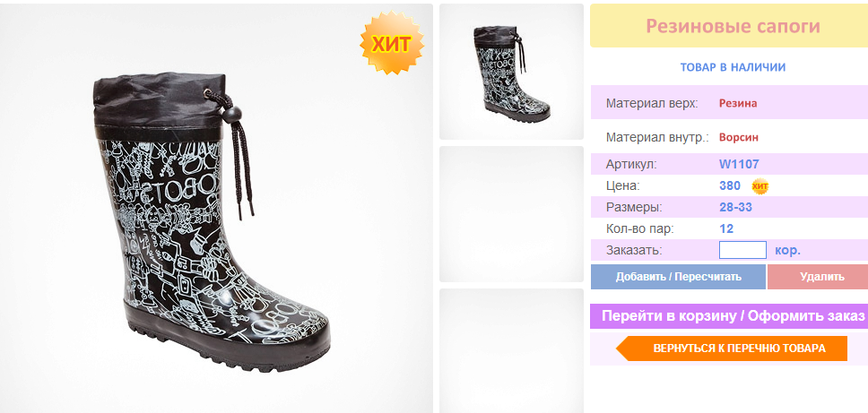Open Перейти в корзину / Оформить заказ
This screenshot has width=868, height=413.
pyautogui.click(x=729, y=316)
